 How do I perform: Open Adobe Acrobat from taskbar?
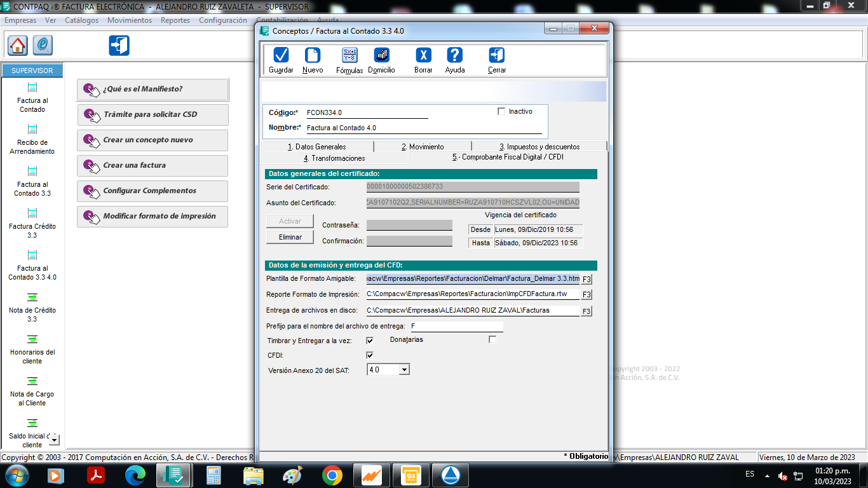[x=96, y=475]
